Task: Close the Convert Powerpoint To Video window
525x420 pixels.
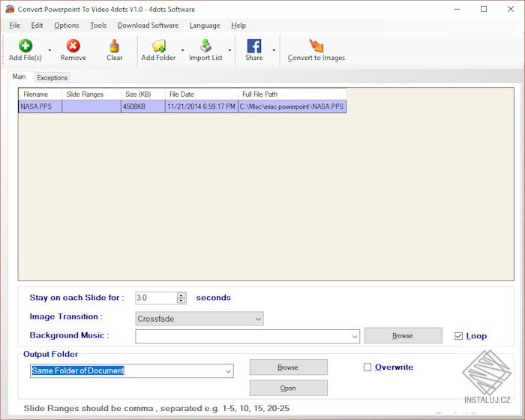Action: click(x=511, y=9)
